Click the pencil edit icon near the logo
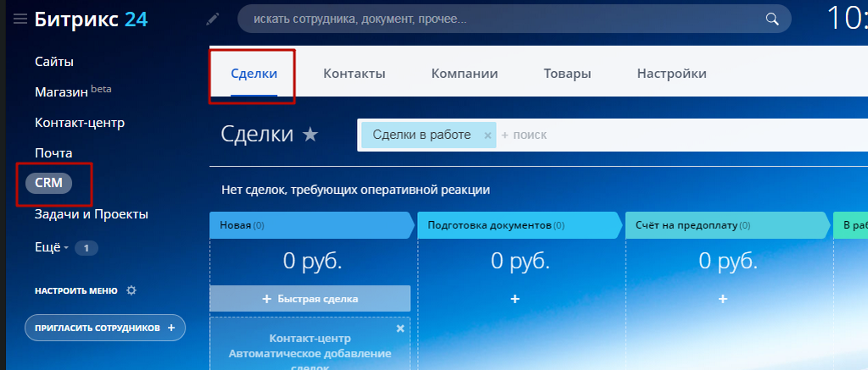The image size is (868, 370). pos(213,19)
